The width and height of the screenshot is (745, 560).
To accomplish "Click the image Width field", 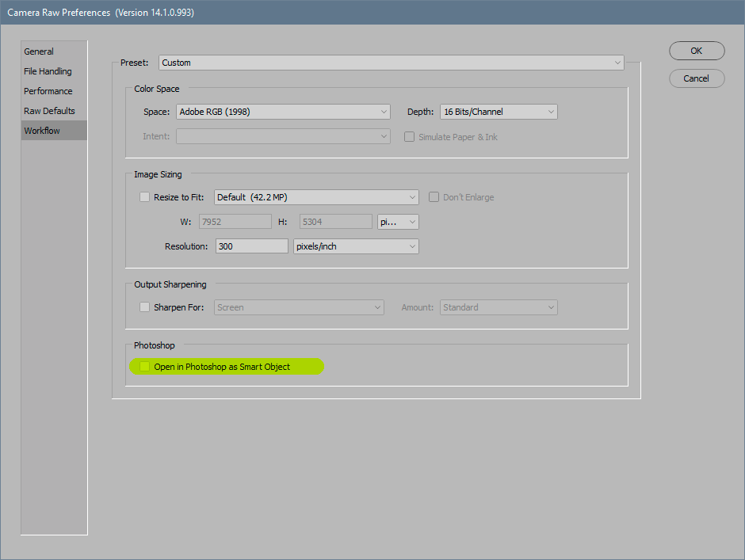I will coord(235,221).
